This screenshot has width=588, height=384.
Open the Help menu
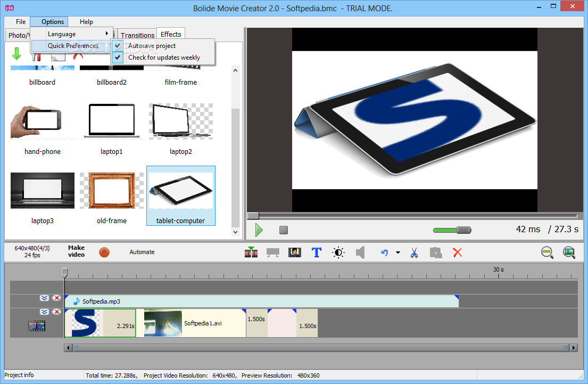86,22
